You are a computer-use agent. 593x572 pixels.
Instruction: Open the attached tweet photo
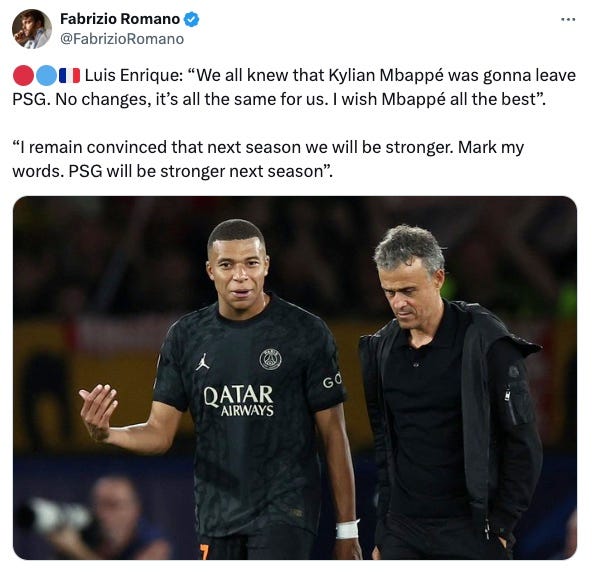point(295,378)
